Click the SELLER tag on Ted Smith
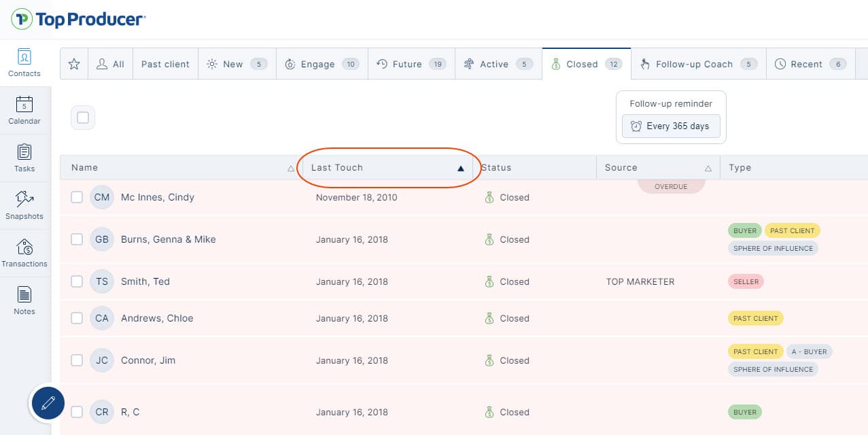Viewport: 868px width, 435px height. click(x=746, y=281)
